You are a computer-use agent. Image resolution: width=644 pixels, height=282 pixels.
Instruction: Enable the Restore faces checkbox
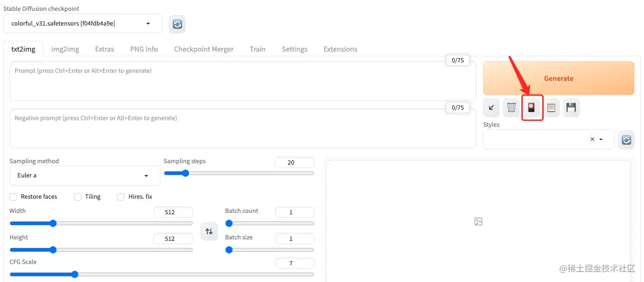click(13, 197)
